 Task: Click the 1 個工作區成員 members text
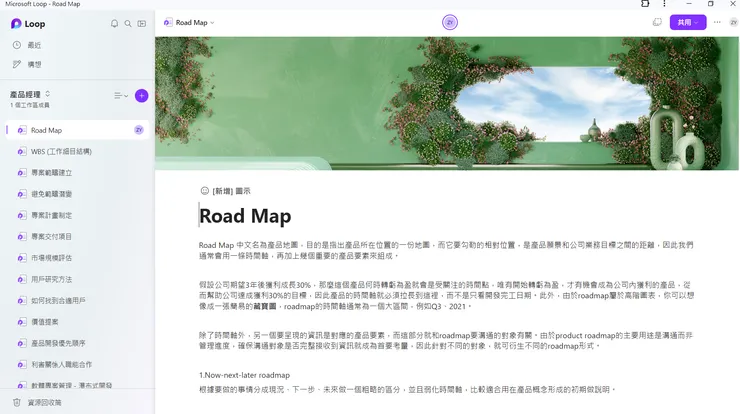click(30, 105)
